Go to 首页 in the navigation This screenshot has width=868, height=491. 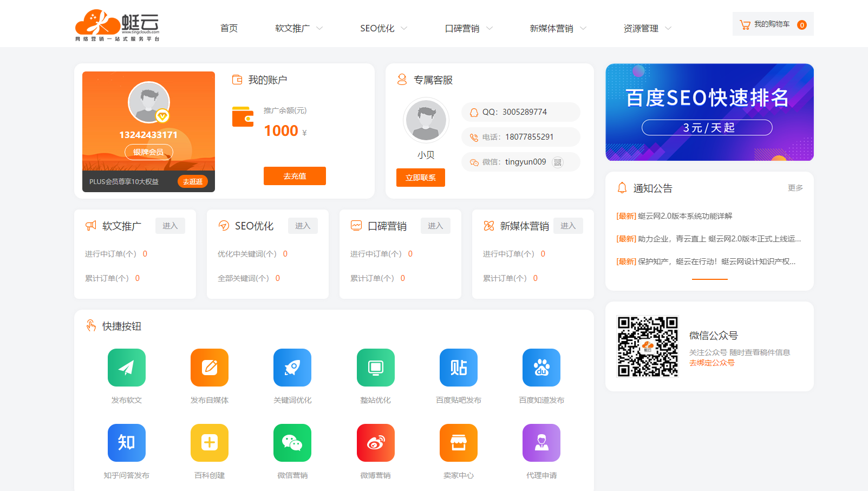pos(229,28)
